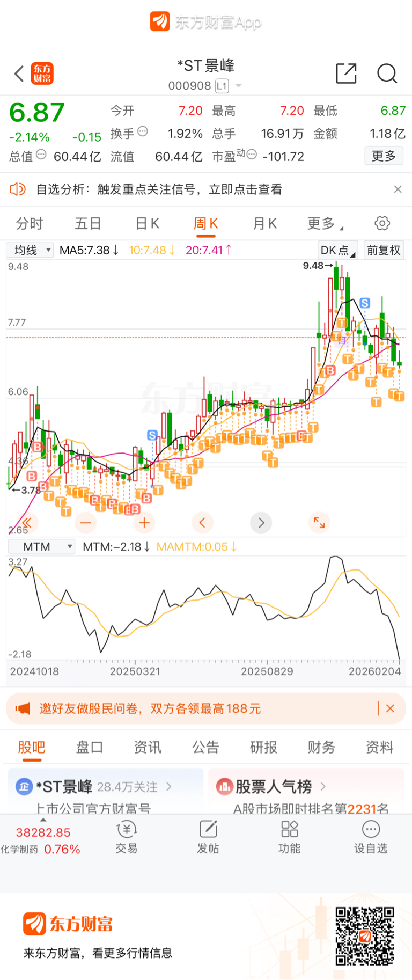Screen dimensions: 412x980
Task: Open chart settings gear
Action: tap(382, 223)
